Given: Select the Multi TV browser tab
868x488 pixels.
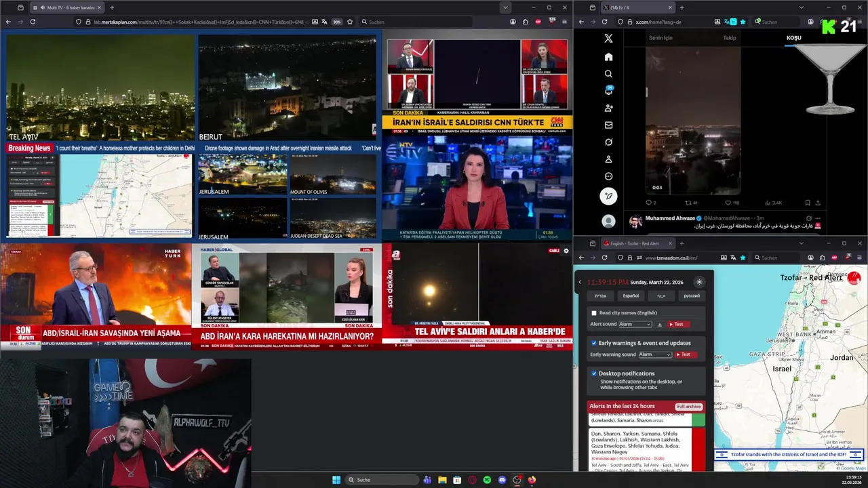Looking at the screenshot, I should coord(68,7).
